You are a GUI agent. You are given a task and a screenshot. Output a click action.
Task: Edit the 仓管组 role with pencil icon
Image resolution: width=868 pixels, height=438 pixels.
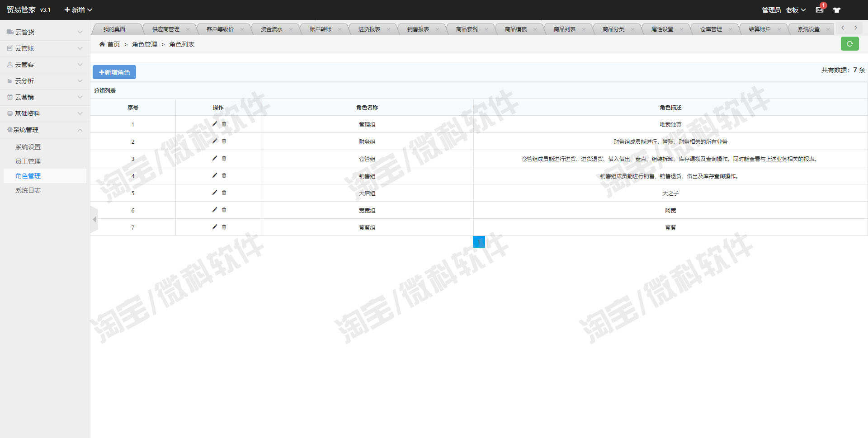pos(215,158)
